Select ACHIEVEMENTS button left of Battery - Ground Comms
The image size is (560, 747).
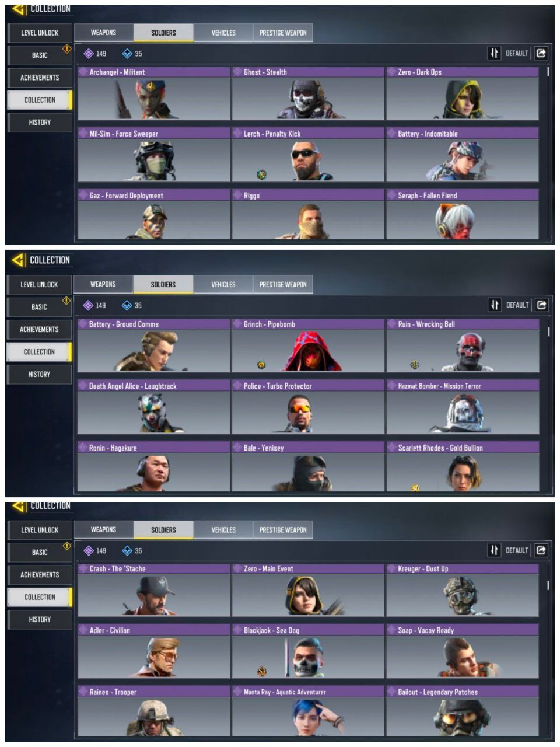(39, 329)
